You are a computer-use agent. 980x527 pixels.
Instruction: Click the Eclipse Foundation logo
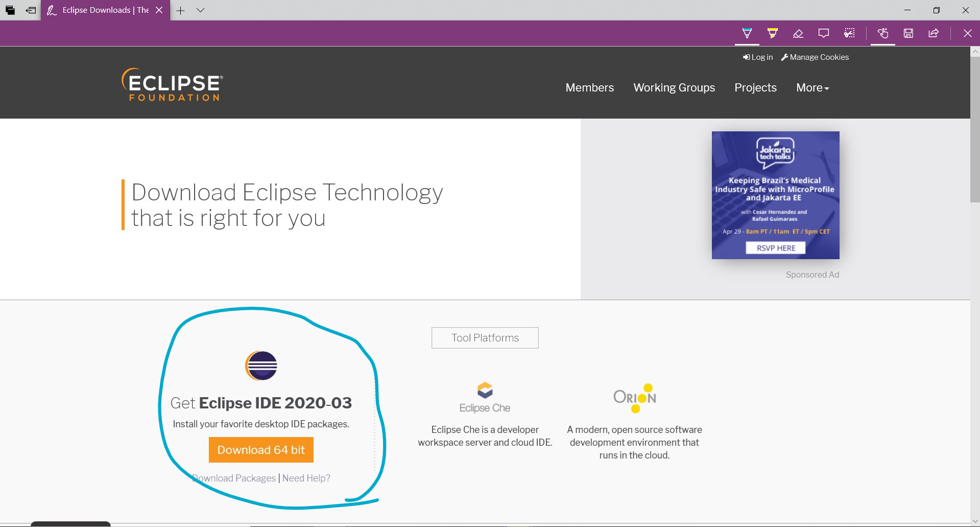172,84
